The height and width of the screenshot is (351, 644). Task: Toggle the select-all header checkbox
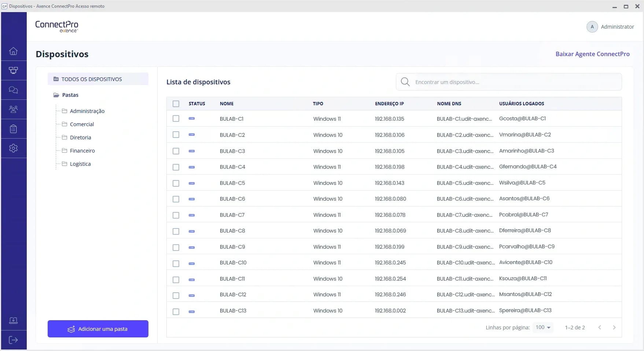point(176,104)
